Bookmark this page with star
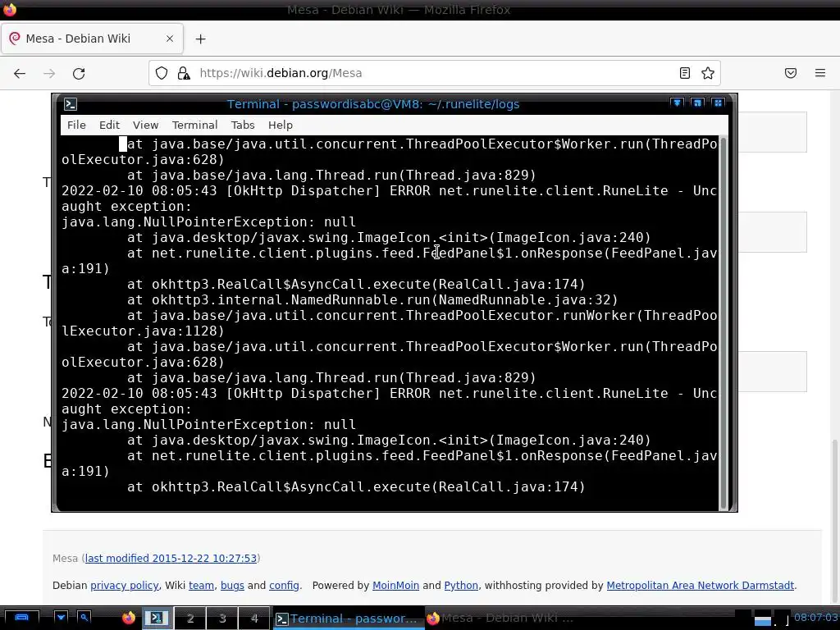 pyautogui.click(x=708, y=73)
